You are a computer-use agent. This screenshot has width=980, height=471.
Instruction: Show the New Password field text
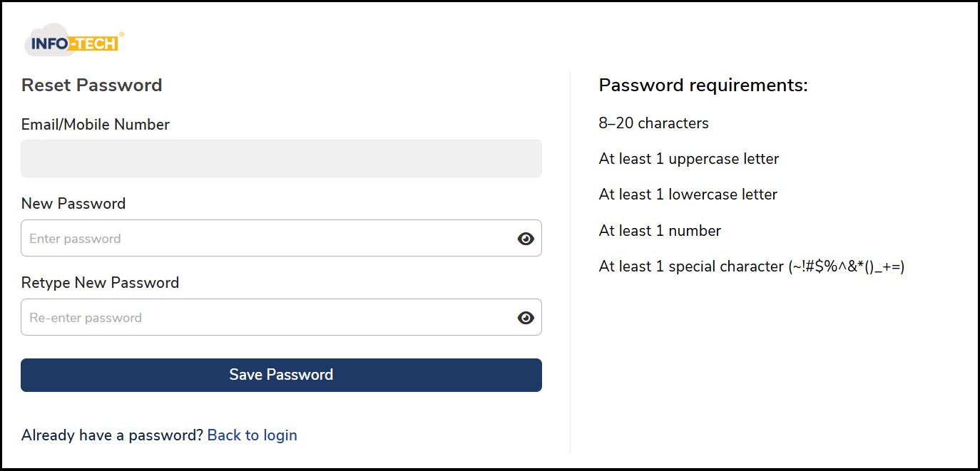[x=526, y=239]
